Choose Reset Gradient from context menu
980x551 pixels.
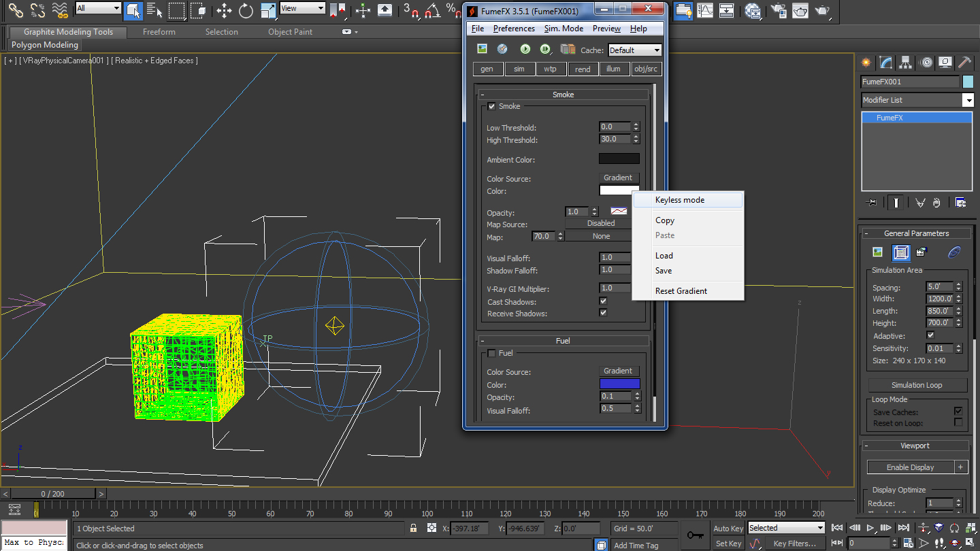[x=681, y=291]
